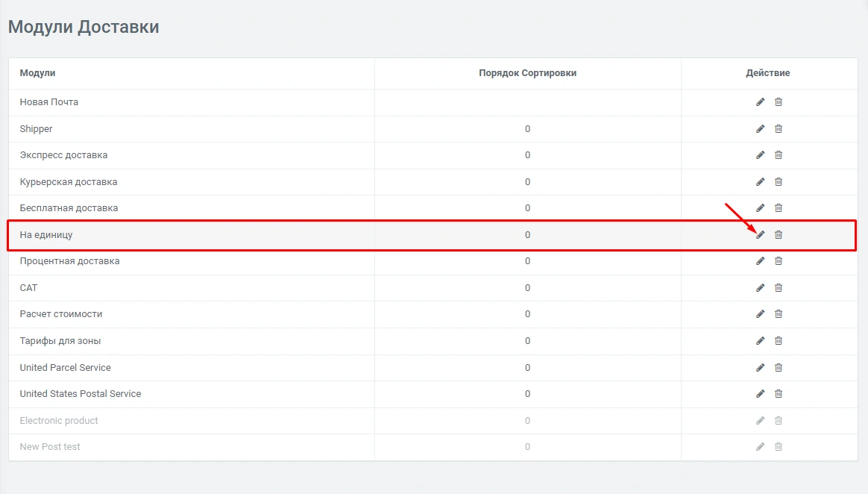
Task: Click the pencil icon for На единицу
Action: (x=760, y=235)
